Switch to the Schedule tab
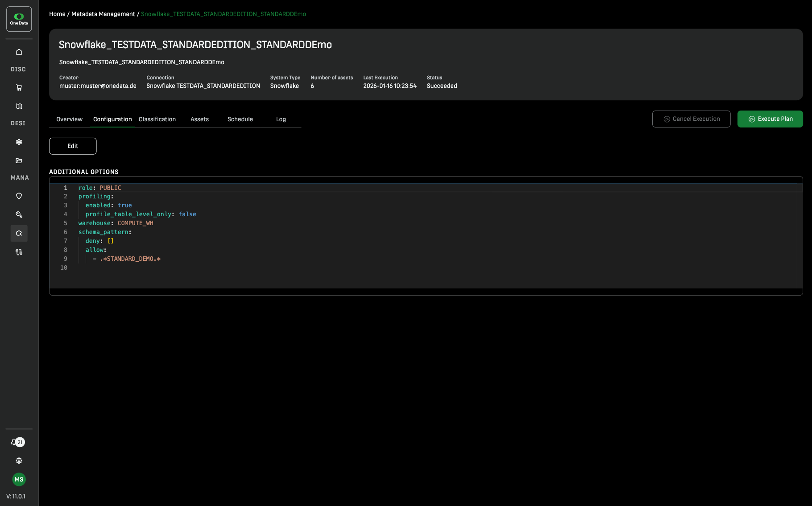The image size is (812, 506). pyautogui.click(x=240, y=119)
